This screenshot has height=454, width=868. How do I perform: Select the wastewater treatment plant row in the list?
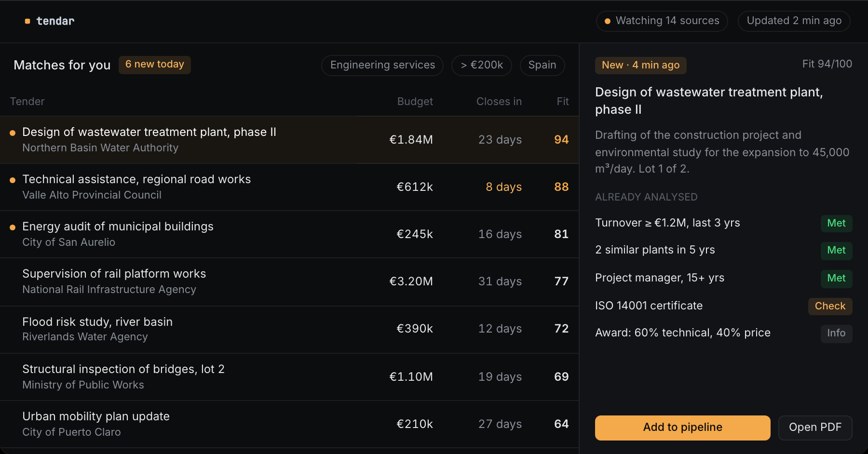pyautogui.click(x=289, y=140)
